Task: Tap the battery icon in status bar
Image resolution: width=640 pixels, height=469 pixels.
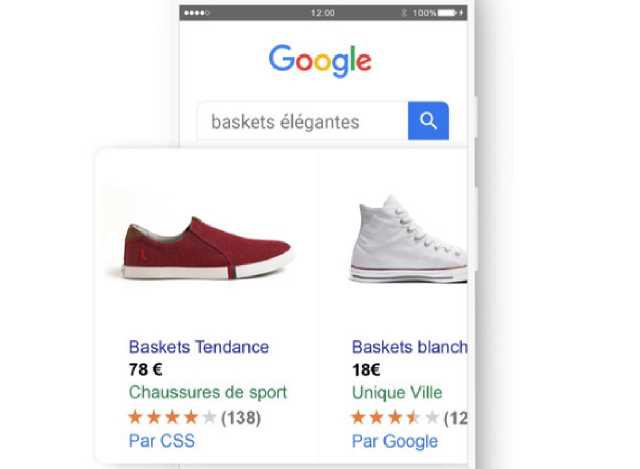Action: [447, 13]
